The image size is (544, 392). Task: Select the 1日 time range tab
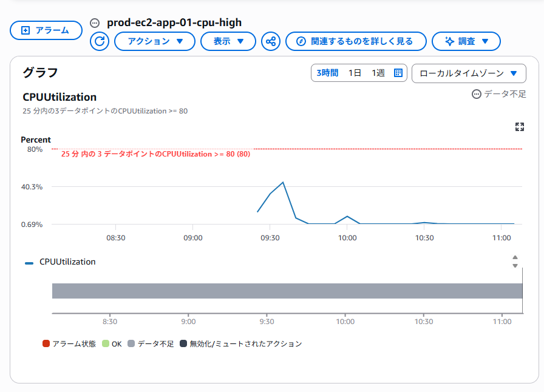(x=355, y=73)
